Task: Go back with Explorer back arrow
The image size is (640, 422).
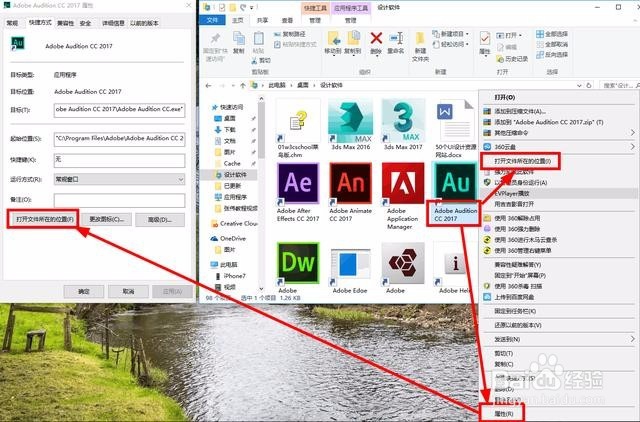Action: tap(209, 85)
